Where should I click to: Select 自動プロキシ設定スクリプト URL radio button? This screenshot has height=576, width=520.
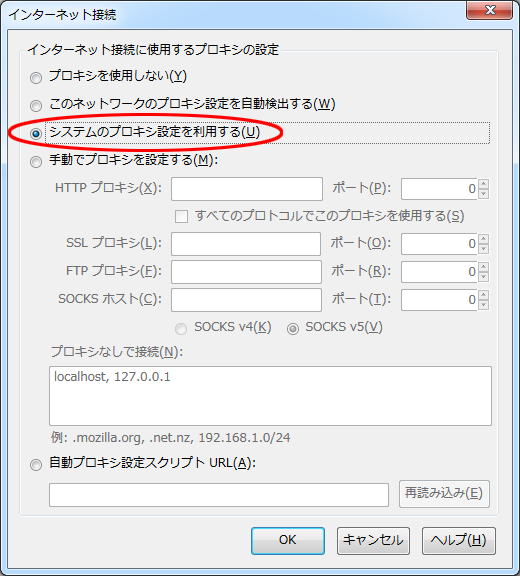click(x=36, y=465)
